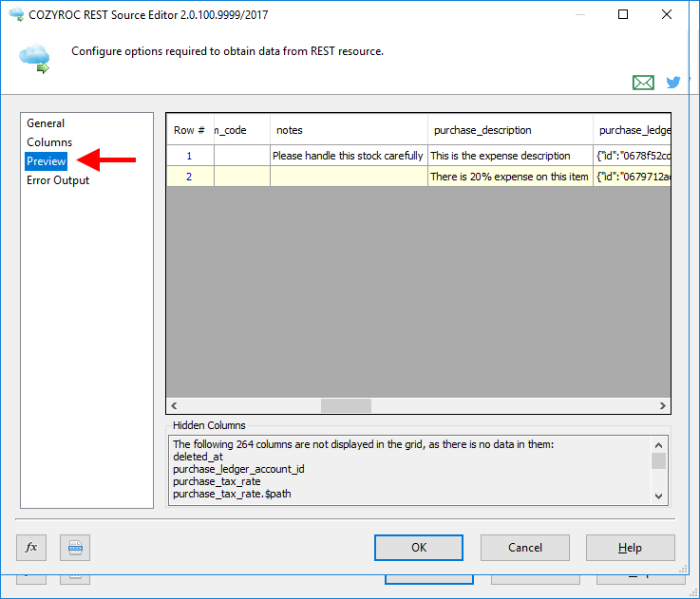
Task: Click the Cancel button
Action: pyautogui.click(x=525, y=548)
